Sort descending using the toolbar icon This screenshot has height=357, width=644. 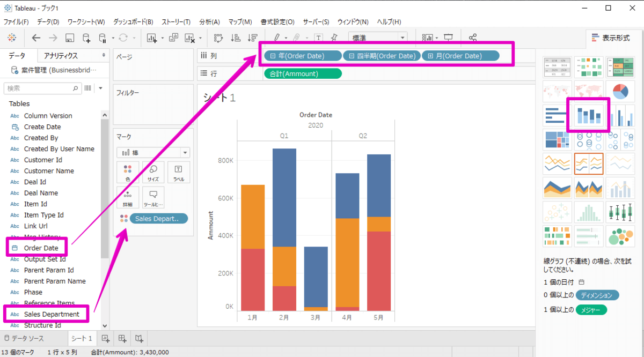tap(253, 38)
